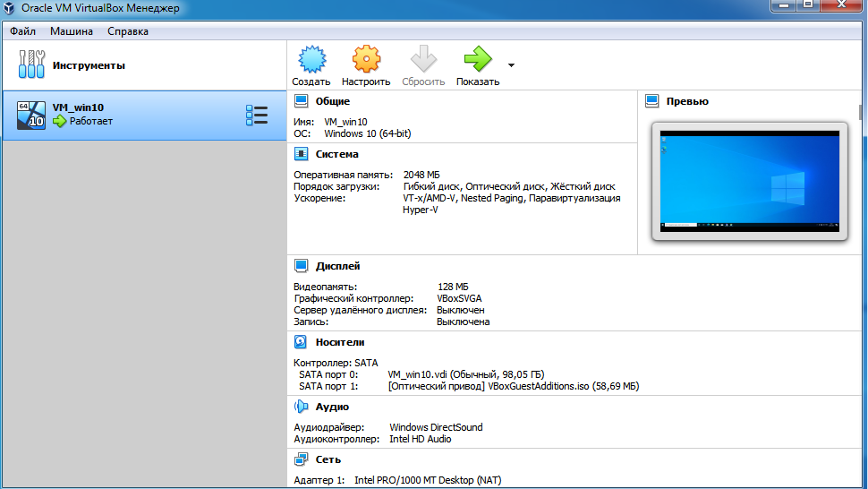This screenshot has height=489, width=868.
Task: Select the Инструменты tools entry
Action: (x=144, y=65)
